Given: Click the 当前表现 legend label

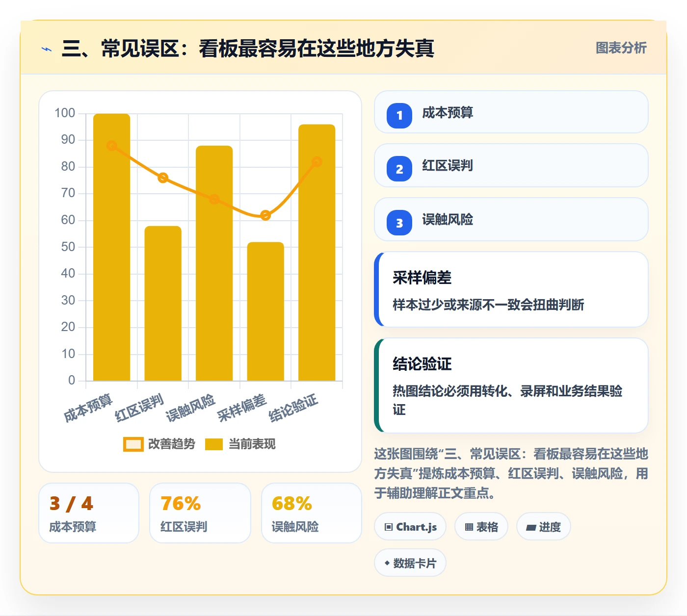Looking at the screenshot, I should click(x=252, y=444).
